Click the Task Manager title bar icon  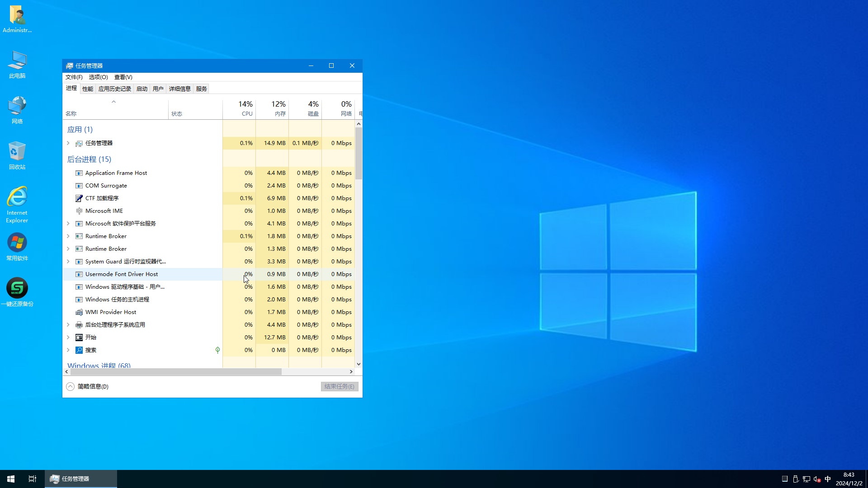point(70,66)
